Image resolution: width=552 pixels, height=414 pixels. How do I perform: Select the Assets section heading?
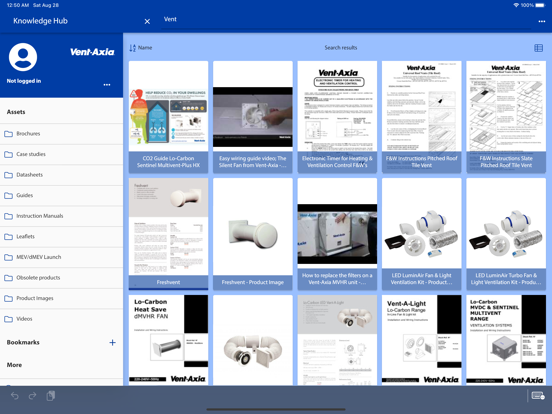click(x=16, y=112)
